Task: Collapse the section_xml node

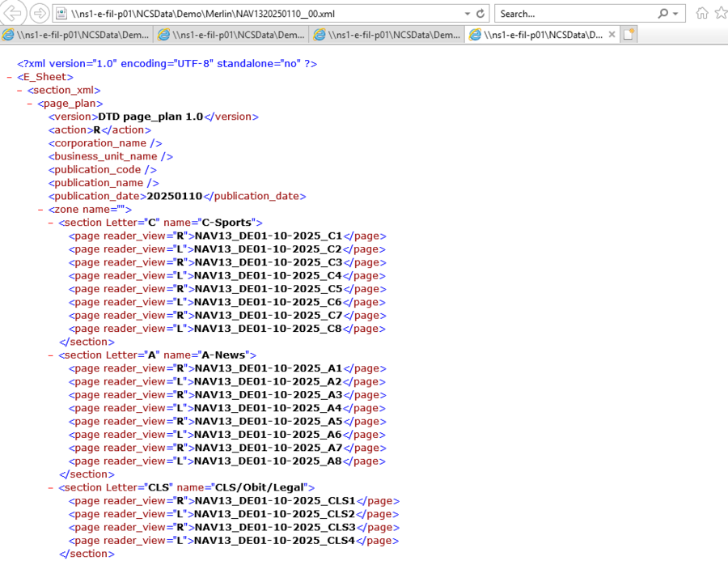Action: (19, 90)
